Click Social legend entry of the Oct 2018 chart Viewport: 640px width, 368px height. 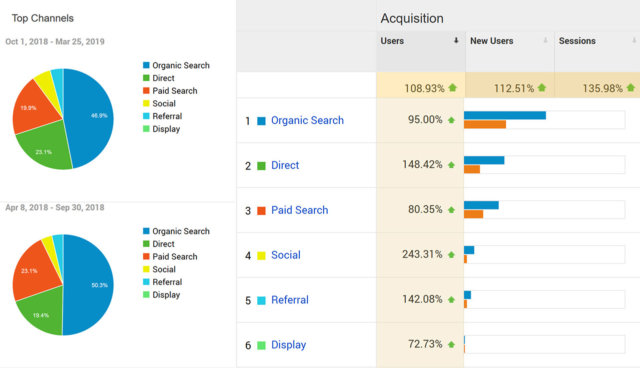[x=159, y=103]
